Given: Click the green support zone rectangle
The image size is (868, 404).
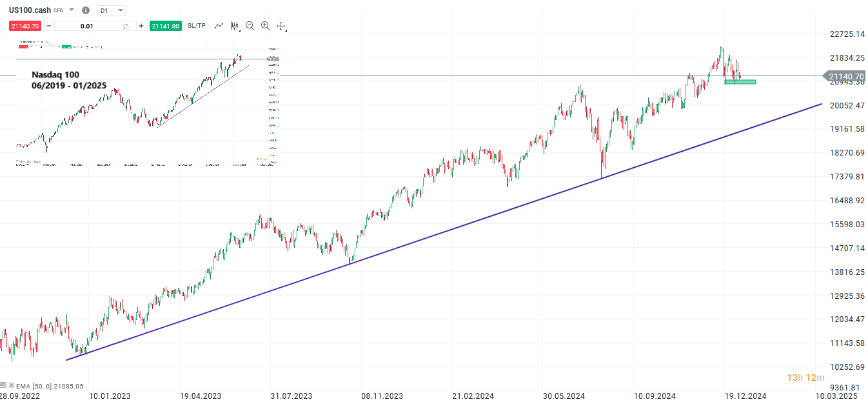Looking at the screenshot, I should 740,82.
